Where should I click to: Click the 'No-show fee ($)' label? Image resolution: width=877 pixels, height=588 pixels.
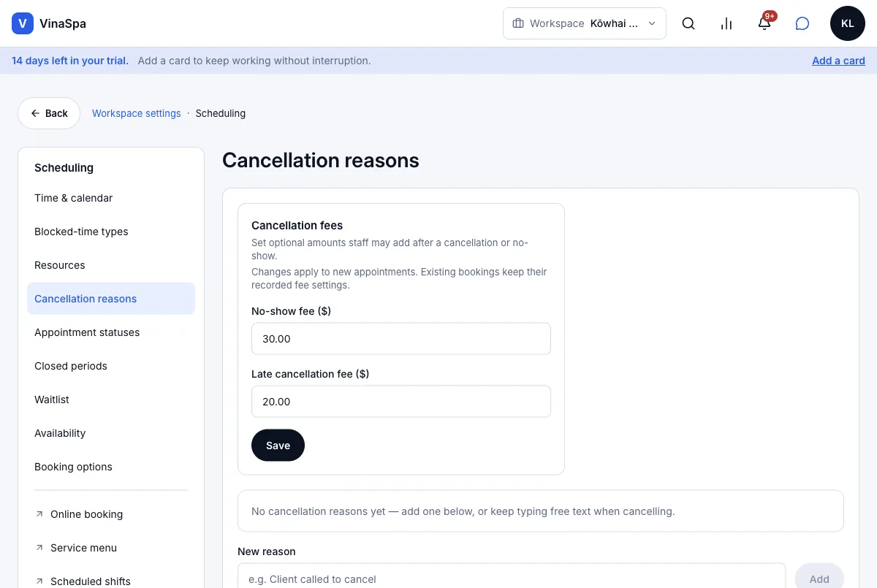tap(292, 311)
